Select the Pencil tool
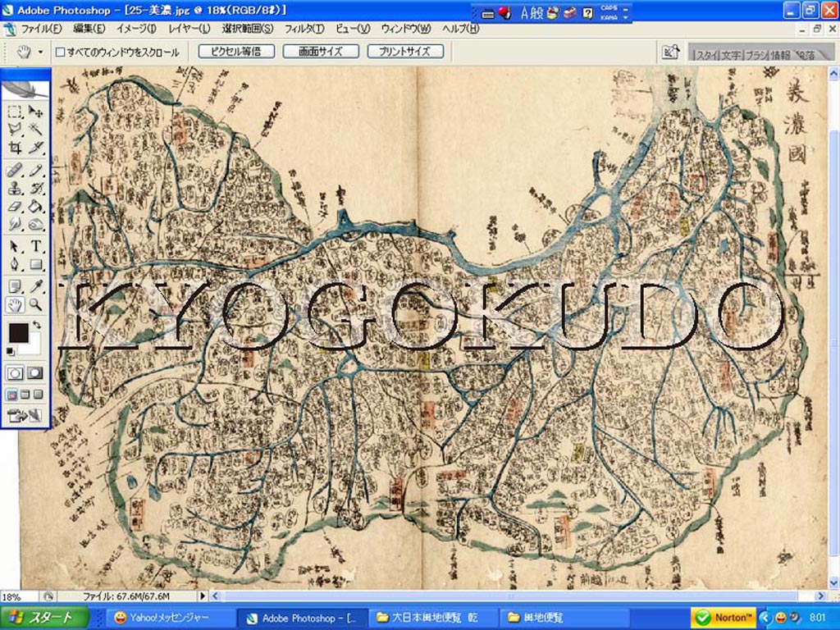This screenshot has width=840, height=630. 35,171
